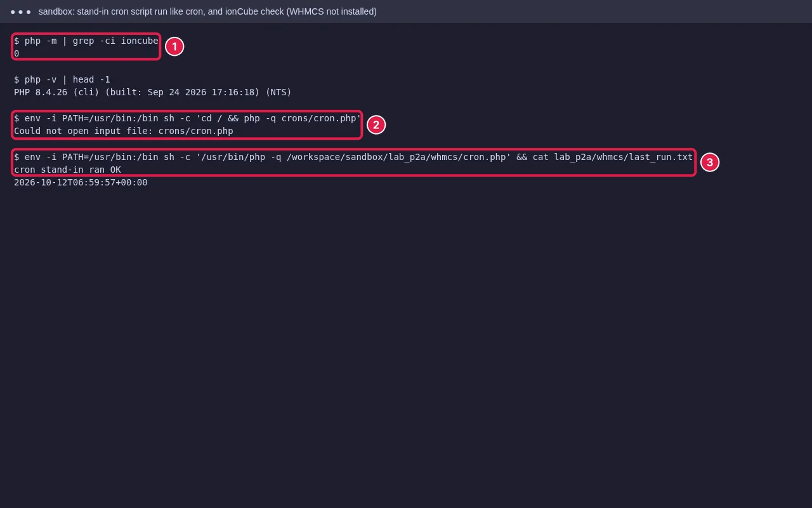Screen dimensions: 812x508
Task: Click the 'Could not open input file' error line
Action: [x=124, y=131]
